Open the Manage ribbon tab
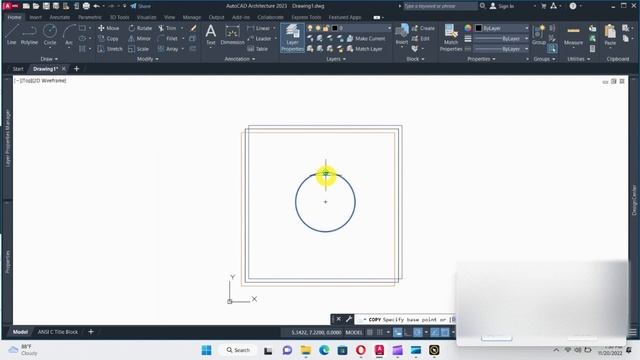Screen dimensions: 640x360 point(192,18)
